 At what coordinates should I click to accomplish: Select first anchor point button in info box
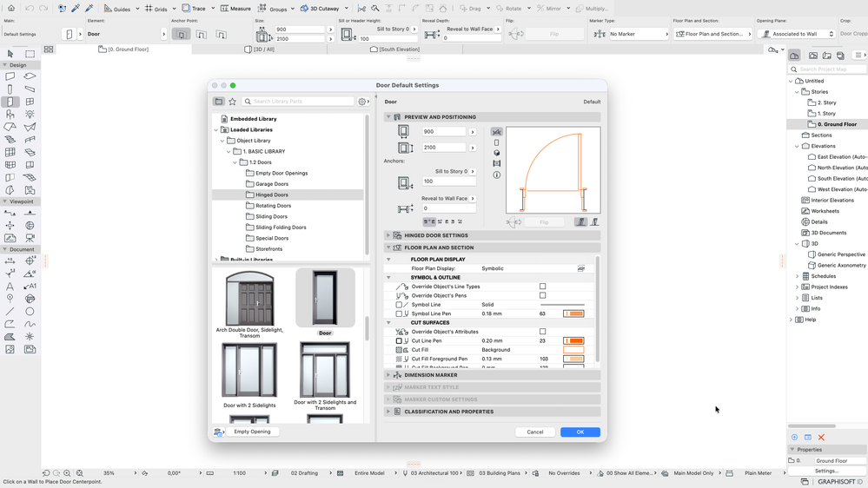tap(181, 35)
